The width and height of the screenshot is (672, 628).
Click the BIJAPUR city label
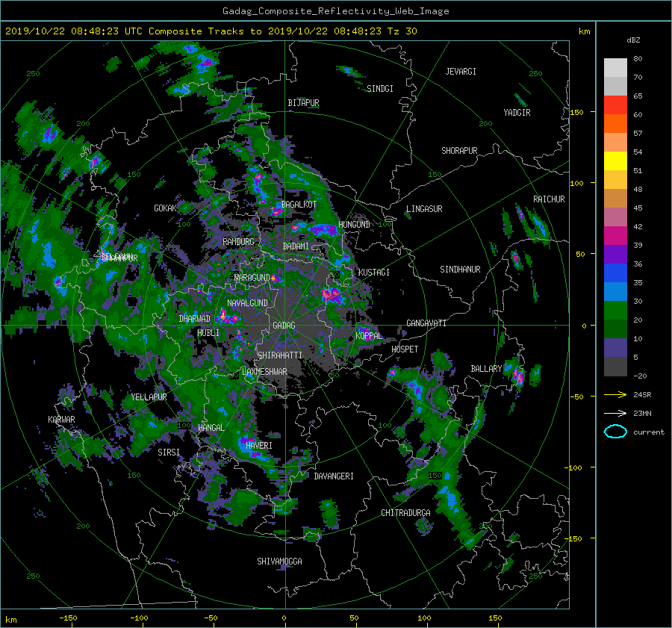303,103
